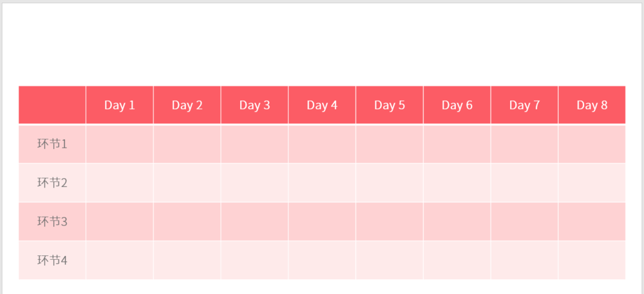
Task: Select the Day 6 column header
Action: 457,105
